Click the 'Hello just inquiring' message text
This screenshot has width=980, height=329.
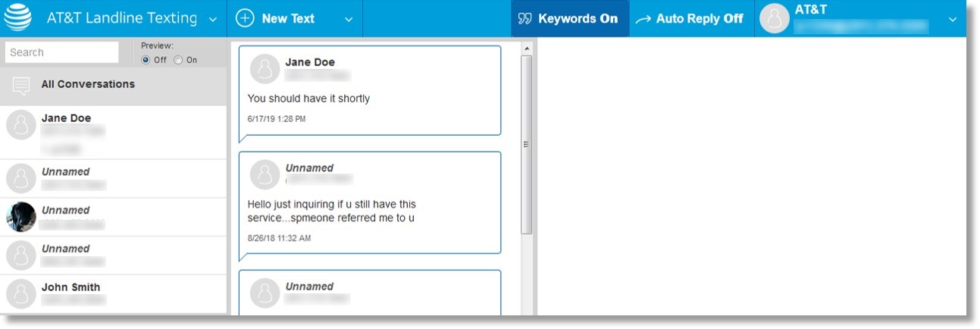tap(332, 211)
